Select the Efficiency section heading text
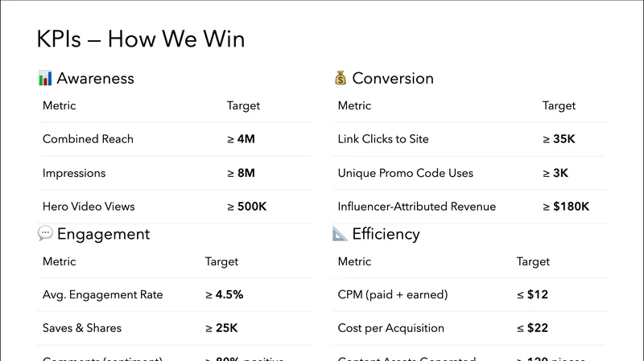This screenshot has height=361, width=644. (x=386, y=234)
